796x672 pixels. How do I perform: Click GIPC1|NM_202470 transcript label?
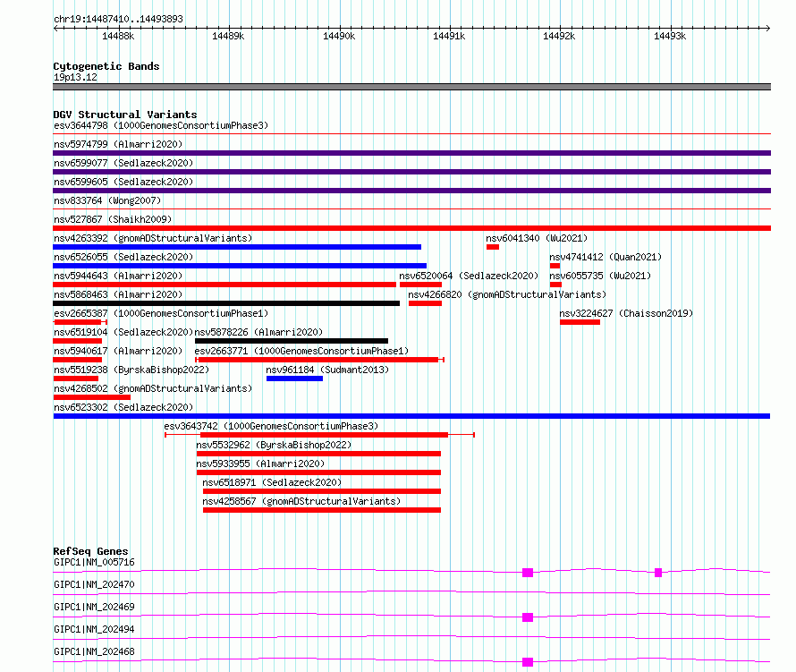[94, 584]
